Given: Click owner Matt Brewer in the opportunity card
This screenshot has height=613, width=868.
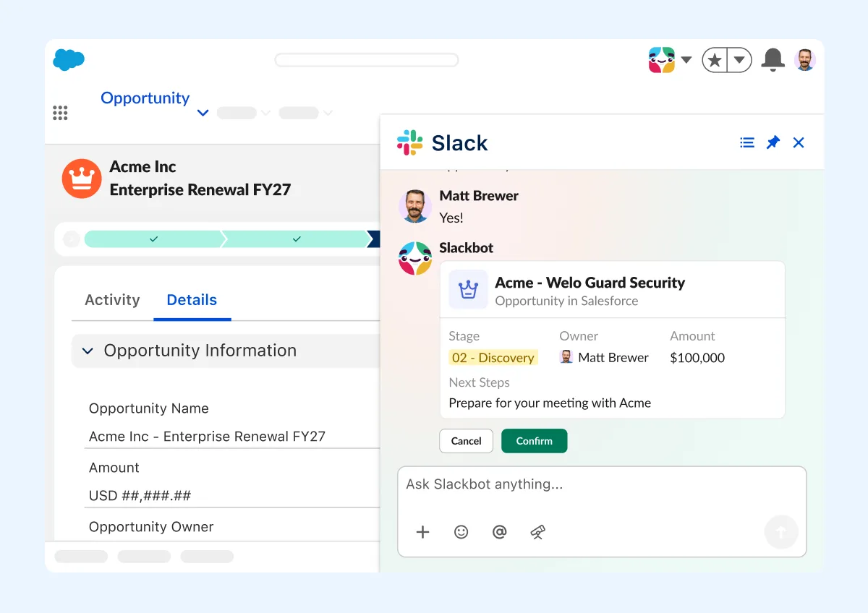Looking at the screenshot, I should [605, 357].
